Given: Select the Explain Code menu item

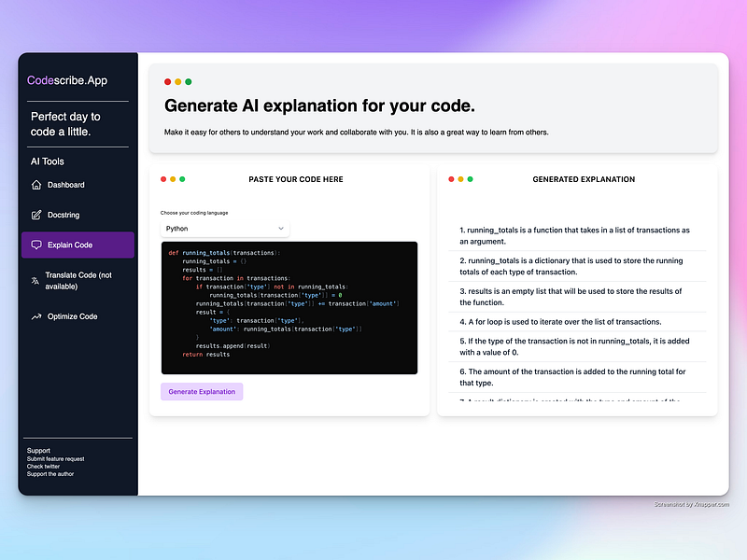Looking at the screenshot, I should [x=78, y=245].
